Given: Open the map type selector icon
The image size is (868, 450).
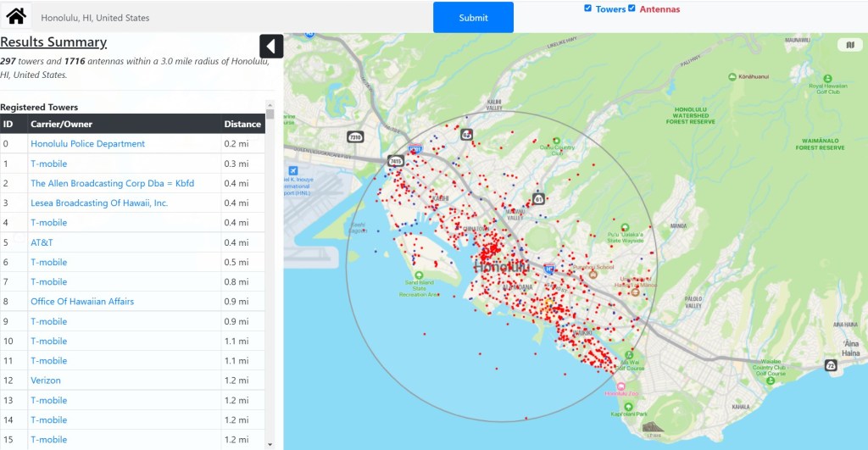Looking at the screenshot, I should [849, 45].
